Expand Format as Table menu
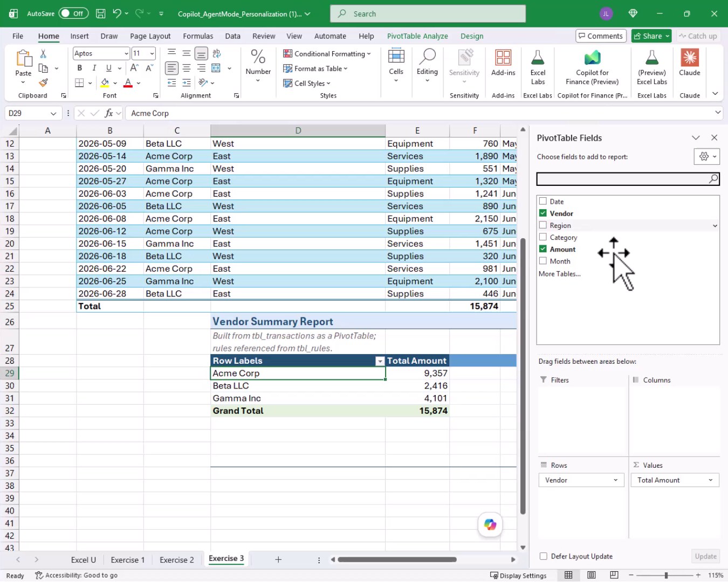The image size is (728, 582). tap(315, 68)
